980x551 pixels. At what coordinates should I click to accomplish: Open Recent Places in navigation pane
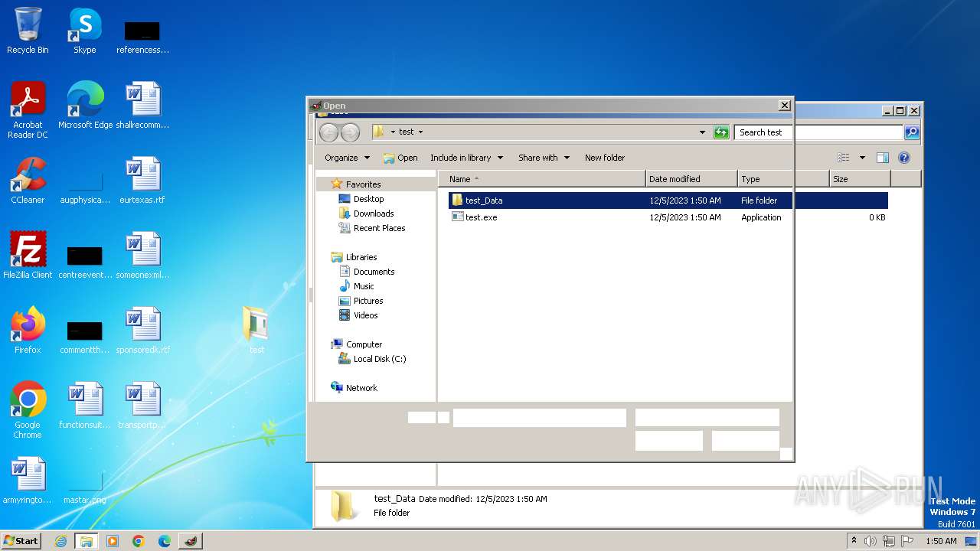(379, 228)
